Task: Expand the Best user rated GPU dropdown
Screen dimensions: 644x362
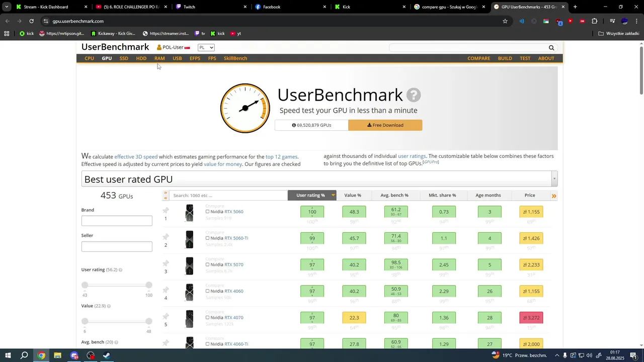Action: (554, 179)
